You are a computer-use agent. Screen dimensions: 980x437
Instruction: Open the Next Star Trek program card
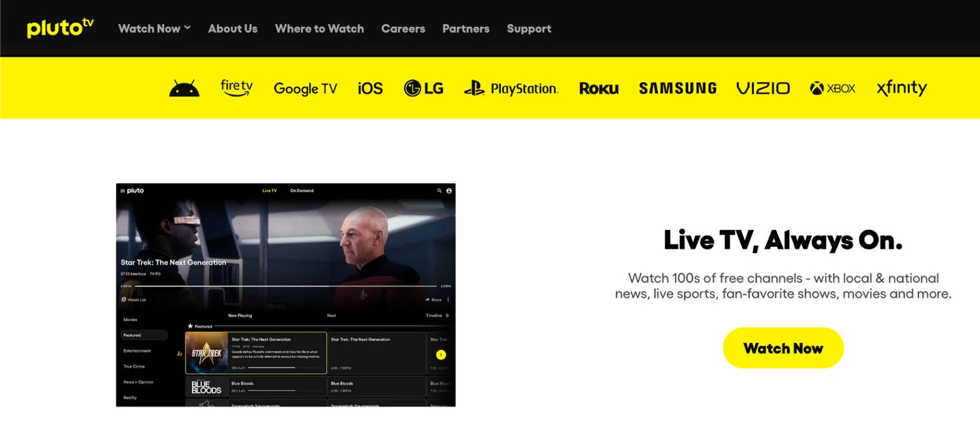[x=377, y=353]
